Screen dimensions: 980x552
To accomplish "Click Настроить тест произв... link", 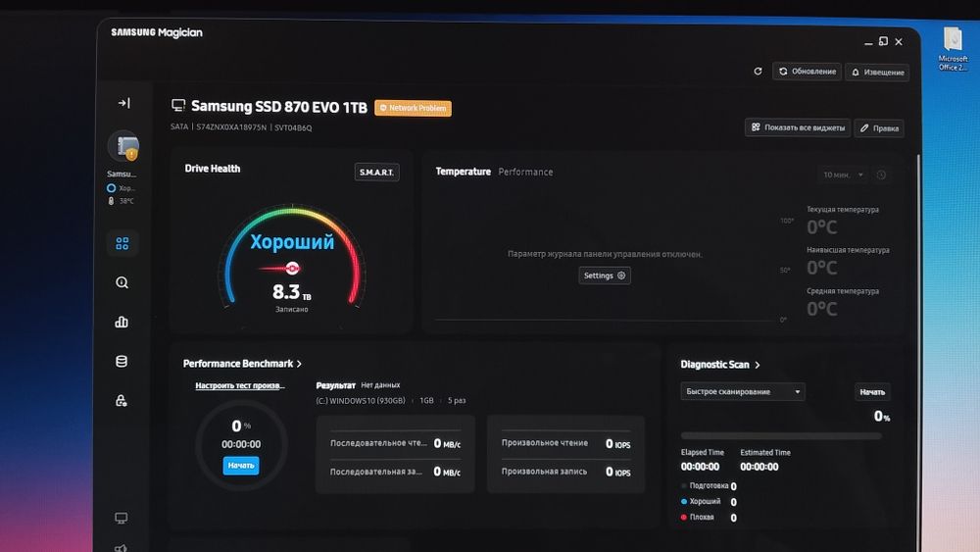I will (x=240, y=385).
